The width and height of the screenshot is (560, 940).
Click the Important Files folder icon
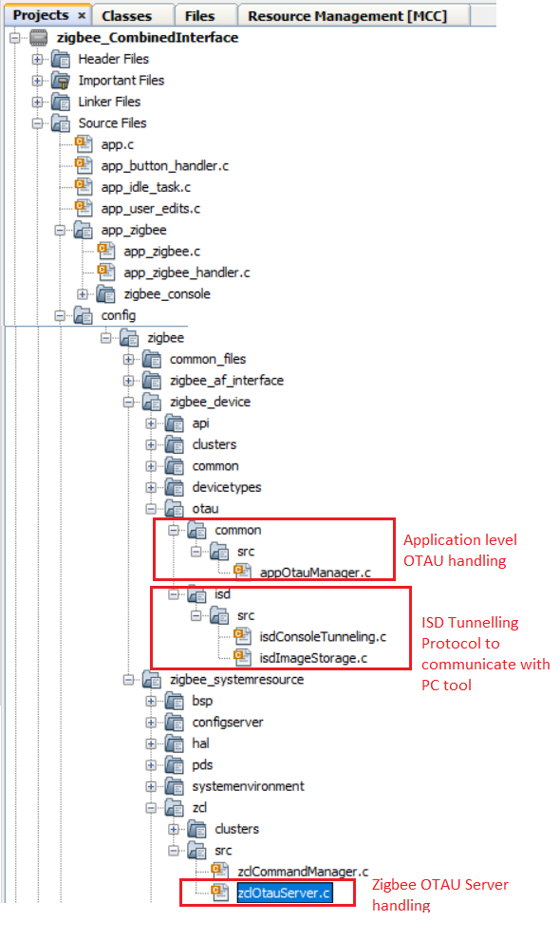[61, 81]
